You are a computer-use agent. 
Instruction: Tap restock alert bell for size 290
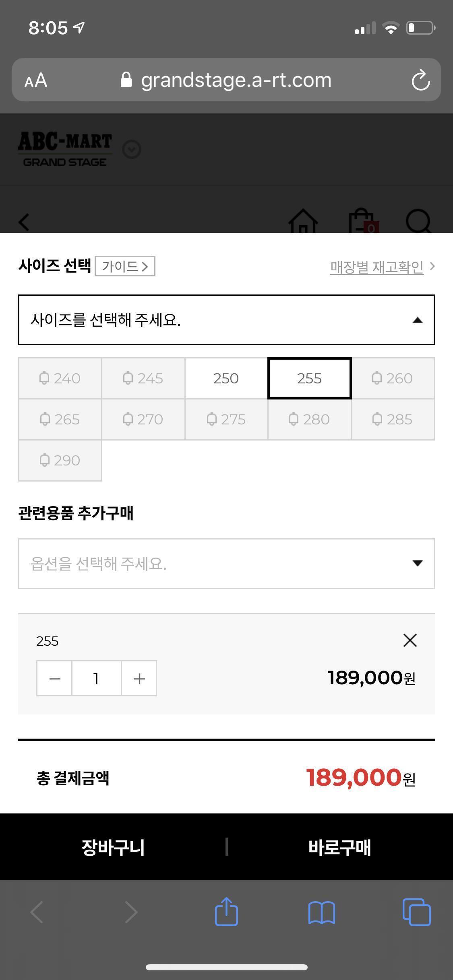(x=44, y=460)
